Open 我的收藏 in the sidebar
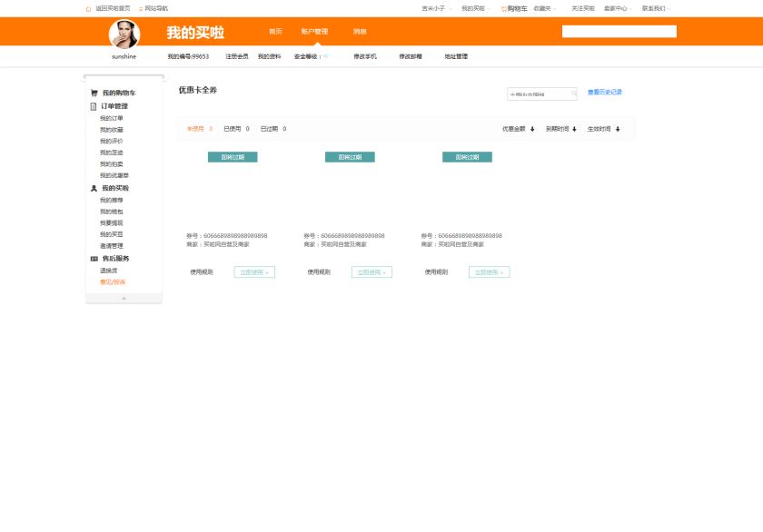 click(x=112, y=130)
